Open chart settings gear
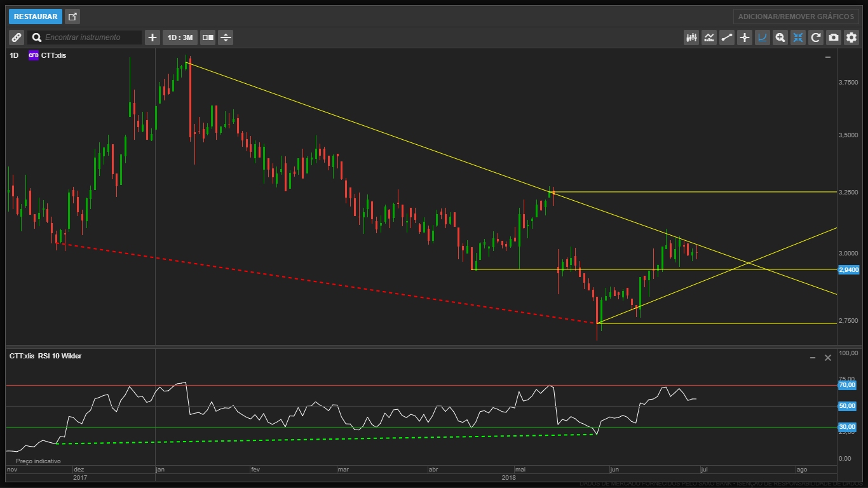 pyautogui.click(x=851, y=37)
